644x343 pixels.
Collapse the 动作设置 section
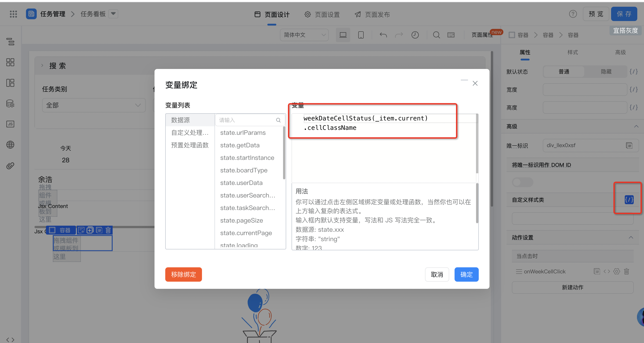[631, 237]
